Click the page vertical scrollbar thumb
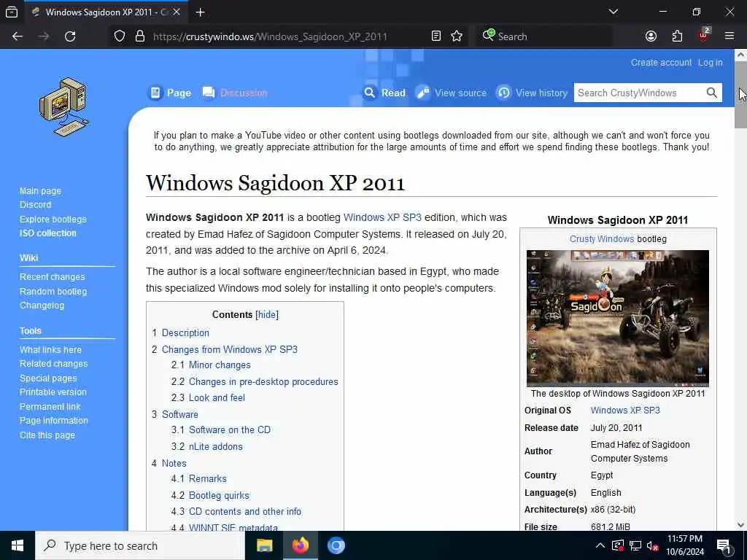 pos(740,96)
